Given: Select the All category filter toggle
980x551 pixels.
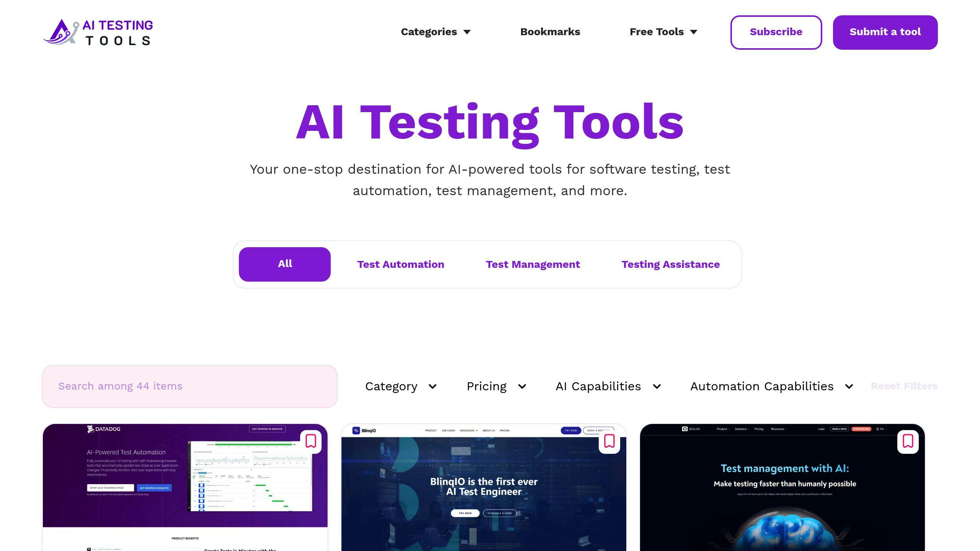Looking at the screenshot, I should (285, 264).
